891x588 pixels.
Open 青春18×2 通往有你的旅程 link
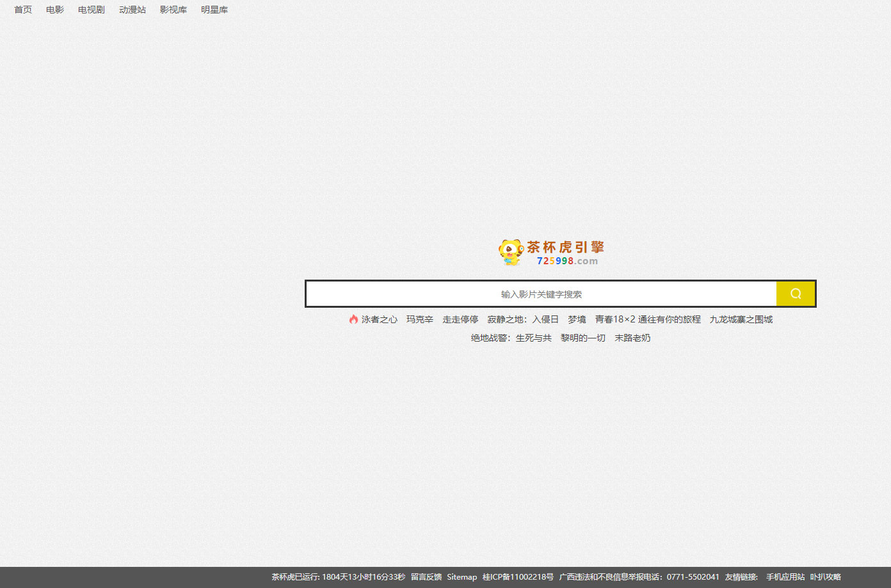point(648,319)
